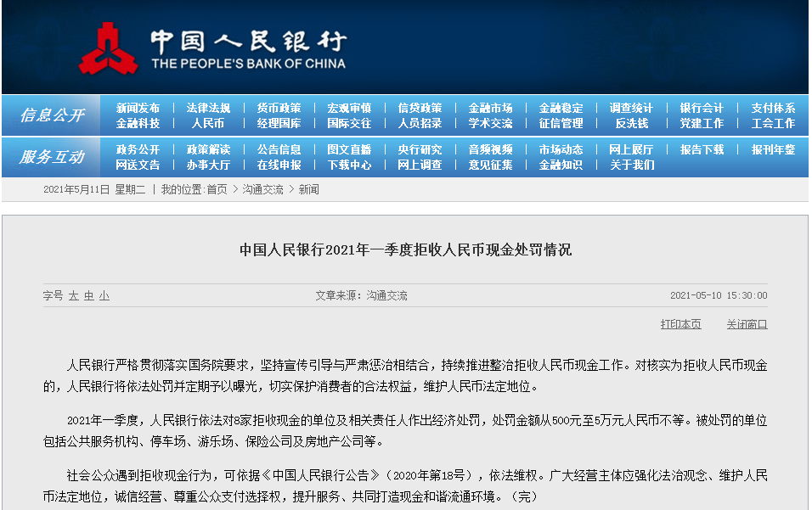Open 支付体系 link
This screenshot has height=510, width=812.
[x=773, y=108]
